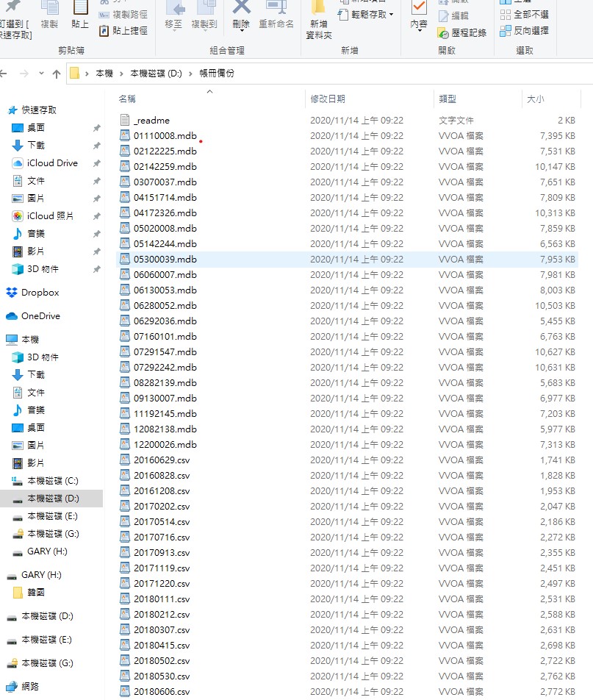Go up one folder level arrow
The height and width of the screenshot is (700, 593).
click(57, 74)
